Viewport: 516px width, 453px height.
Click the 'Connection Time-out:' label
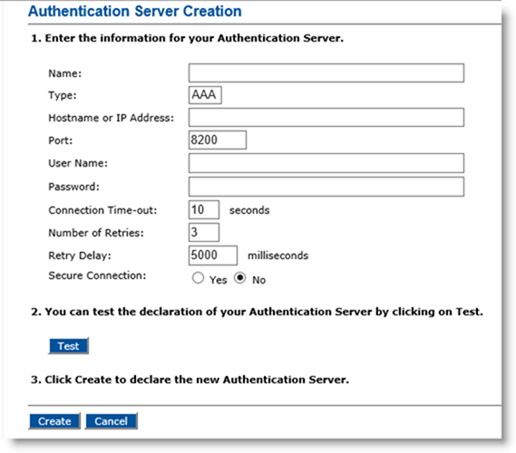(x=103, y=210)
